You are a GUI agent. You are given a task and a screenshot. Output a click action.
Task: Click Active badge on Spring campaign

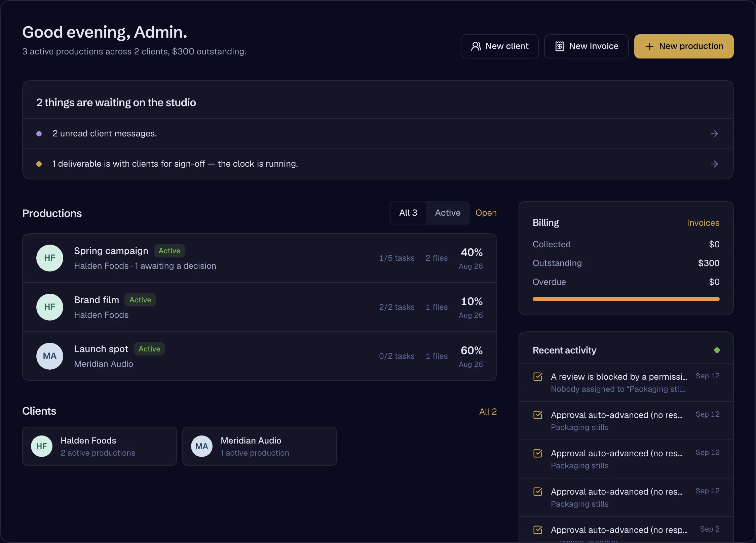click(x=169, y=251)
